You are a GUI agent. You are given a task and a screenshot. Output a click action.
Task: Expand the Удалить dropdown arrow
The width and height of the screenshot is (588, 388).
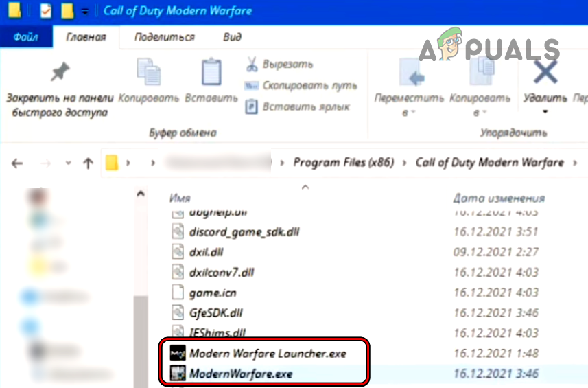[x=545, y=111]
